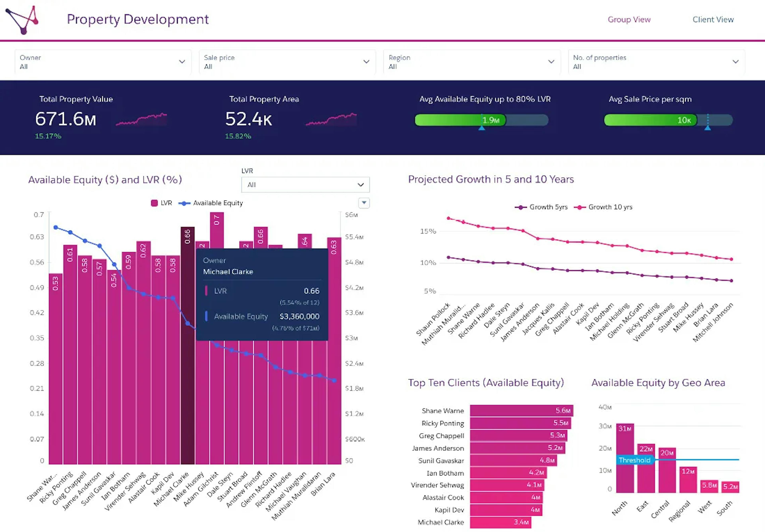The width and height of the screenshot is (765, 532).
Task: Click the Total Property Value sparkline
Action: (x=141, y=119)
